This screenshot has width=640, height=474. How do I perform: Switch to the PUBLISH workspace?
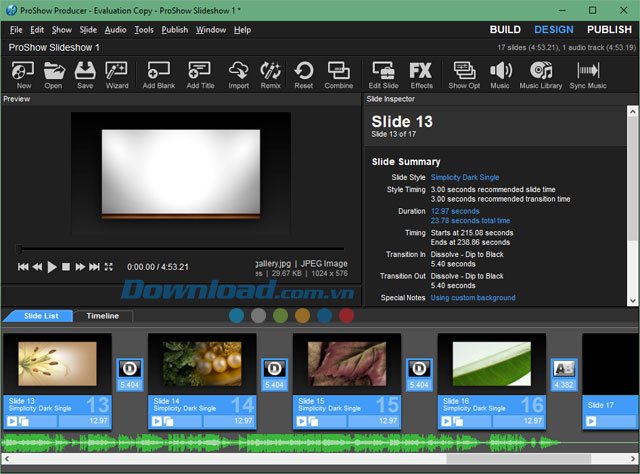[609, 30]
